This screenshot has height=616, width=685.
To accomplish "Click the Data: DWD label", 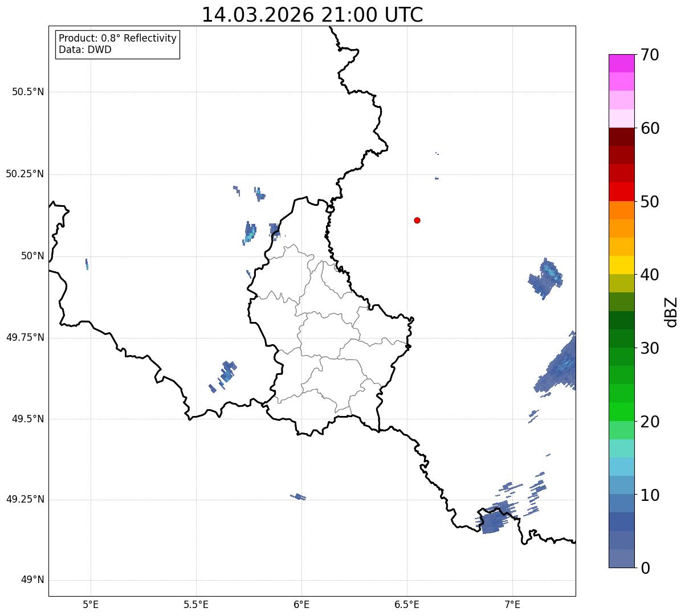I will [x=85, y=50].
